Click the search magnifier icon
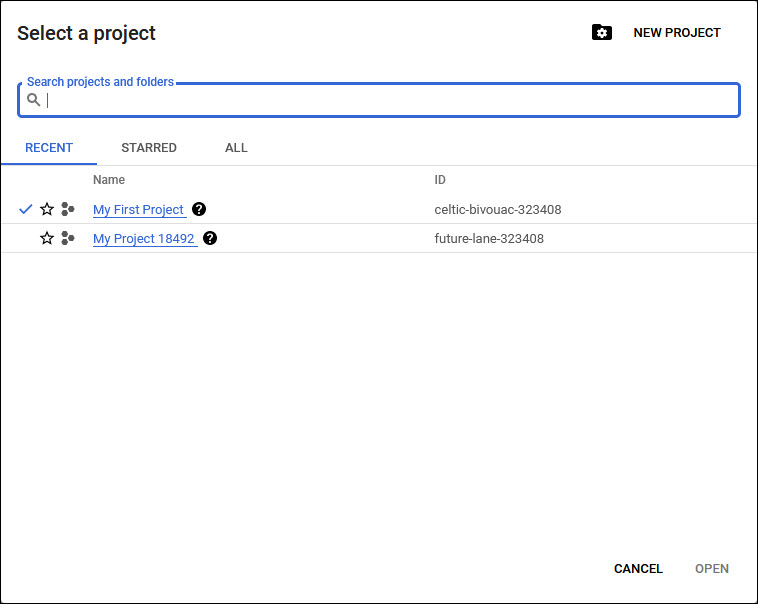Image resolution: width=758 pixels, height=604 pixels. pos(34,100)
